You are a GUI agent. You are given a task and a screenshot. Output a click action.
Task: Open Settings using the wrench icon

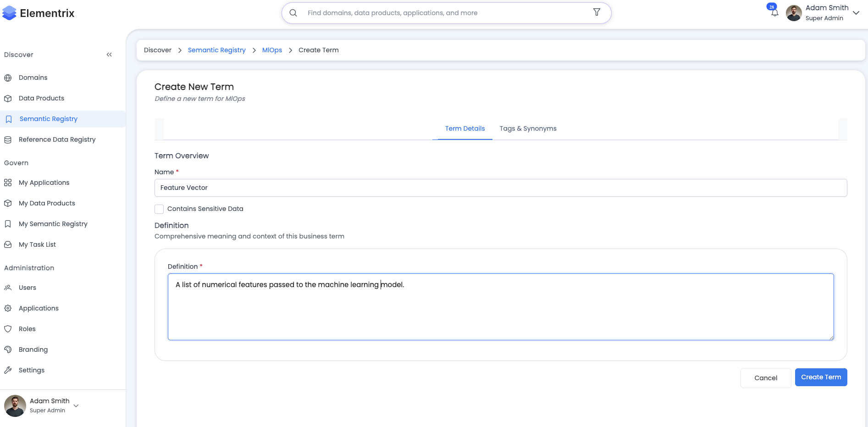8,370
